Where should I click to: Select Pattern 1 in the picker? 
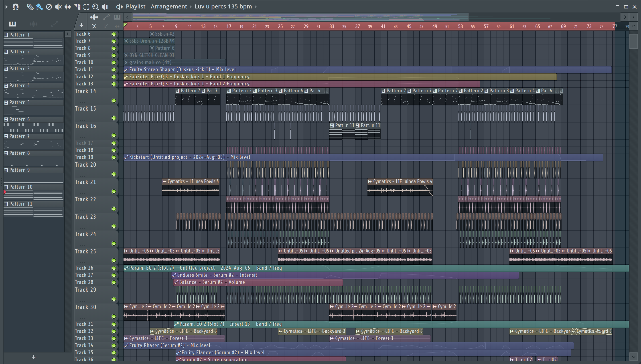[34, 40]
